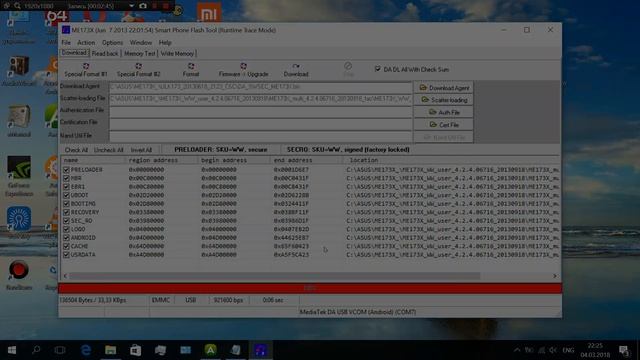Open the red record button desktop shortcut
Image resolution: width=640 pixels, height=360 pixels.
point(19,275)
